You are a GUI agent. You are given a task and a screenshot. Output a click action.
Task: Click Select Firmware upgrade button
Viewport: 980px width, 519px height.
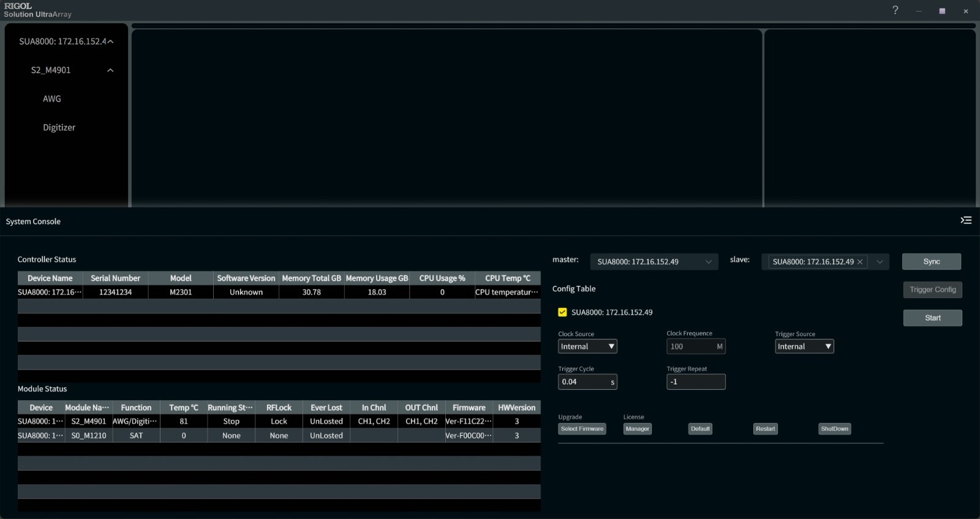pos(582,429)
